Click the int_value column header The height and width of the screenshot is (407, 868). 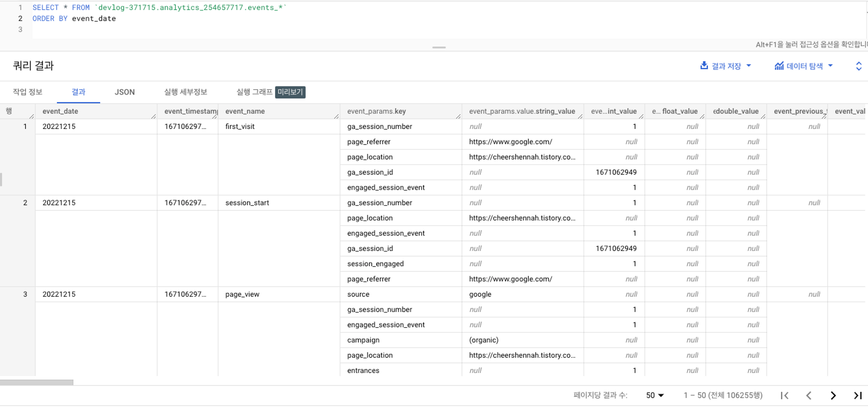[614, 111]
